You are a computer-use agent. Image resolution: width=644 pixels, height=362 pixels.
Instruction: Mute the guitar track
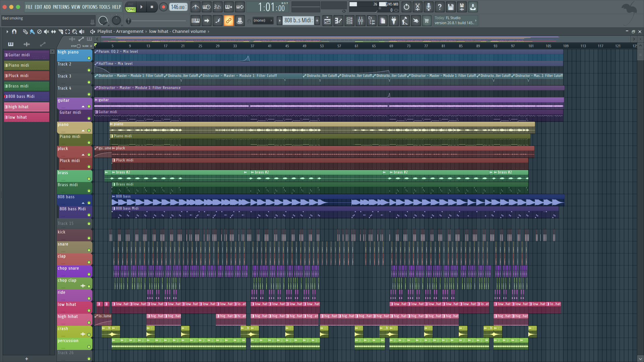(x=89, y=106)
